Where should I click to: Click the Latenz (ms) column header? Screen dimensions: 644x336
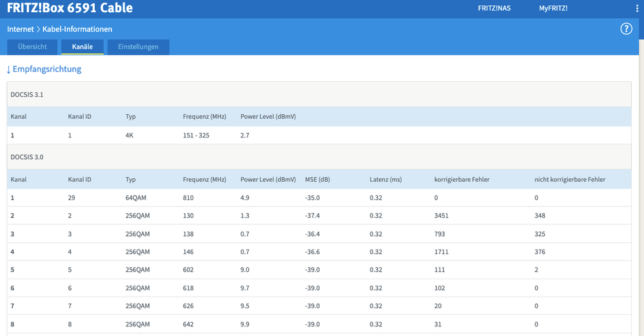click(385, 179)
